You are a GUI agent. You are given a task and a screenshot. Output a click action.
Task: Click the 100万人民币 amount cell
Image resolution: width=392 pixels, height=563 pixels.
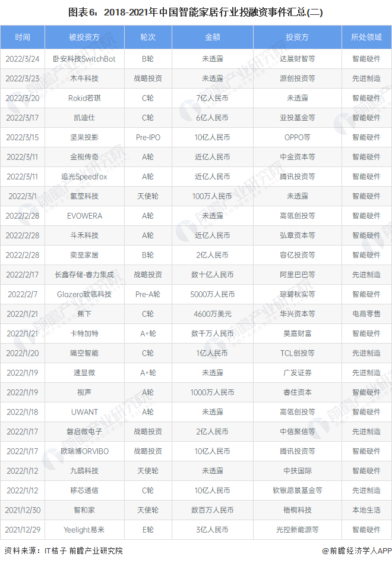tap(213, 196)
